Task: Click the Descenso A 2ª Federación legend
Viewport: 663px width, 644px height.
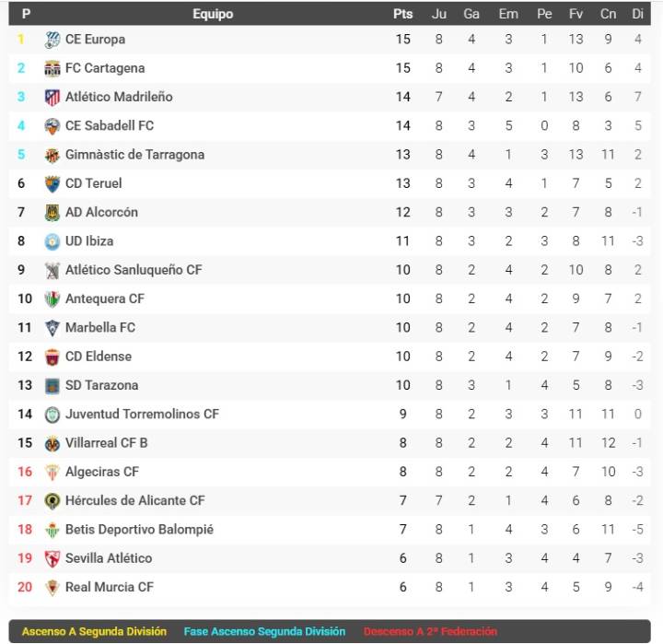Action: coord(430,632)
